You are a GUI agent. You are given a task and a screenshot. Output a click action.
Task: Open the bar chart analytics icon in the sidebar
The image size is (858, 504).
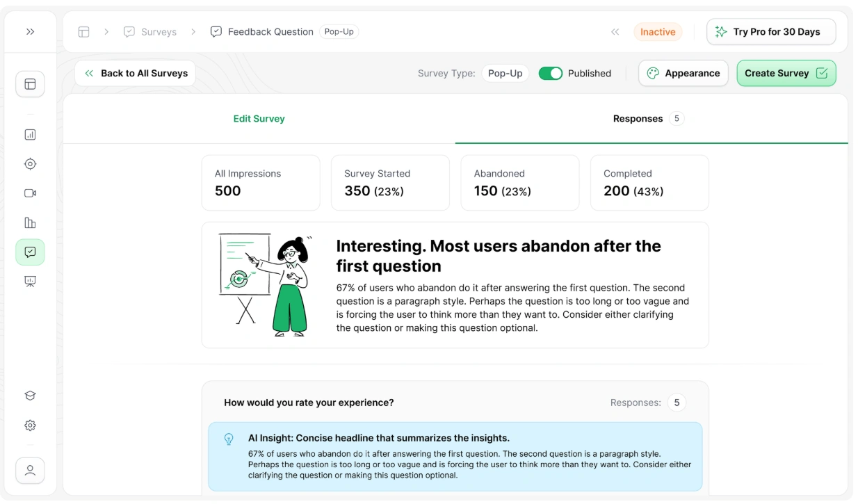pos(30,135)
